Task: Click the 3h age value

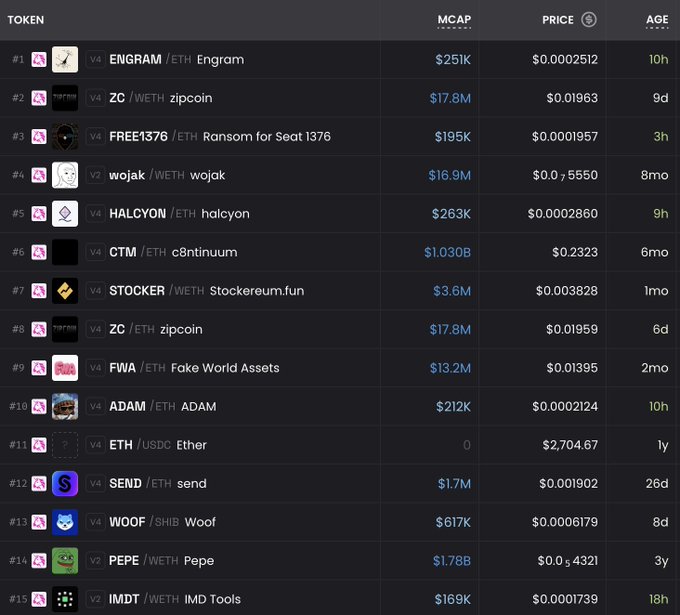Action: (x=661, y=137)
